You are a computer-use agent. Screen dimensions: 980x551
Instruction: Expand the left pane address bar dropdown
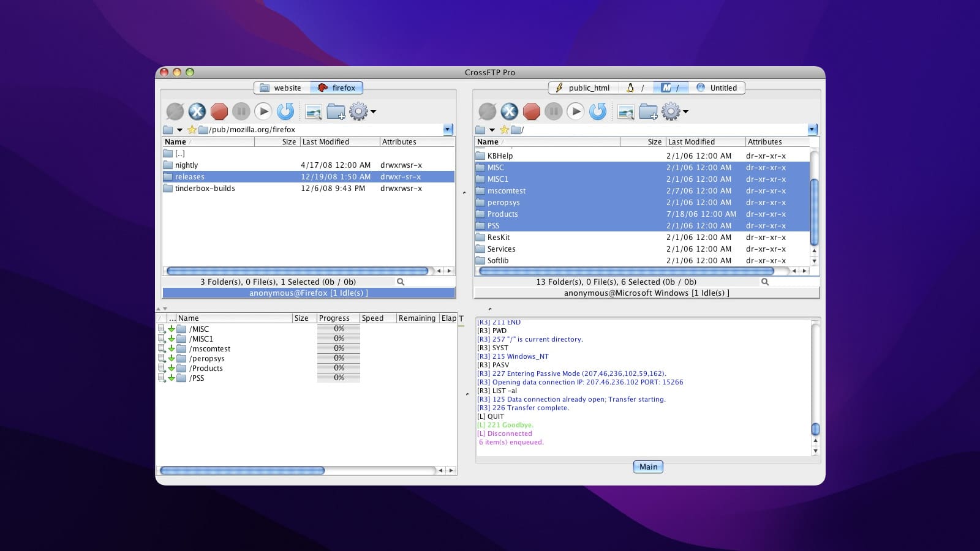(x=448, y=130)
